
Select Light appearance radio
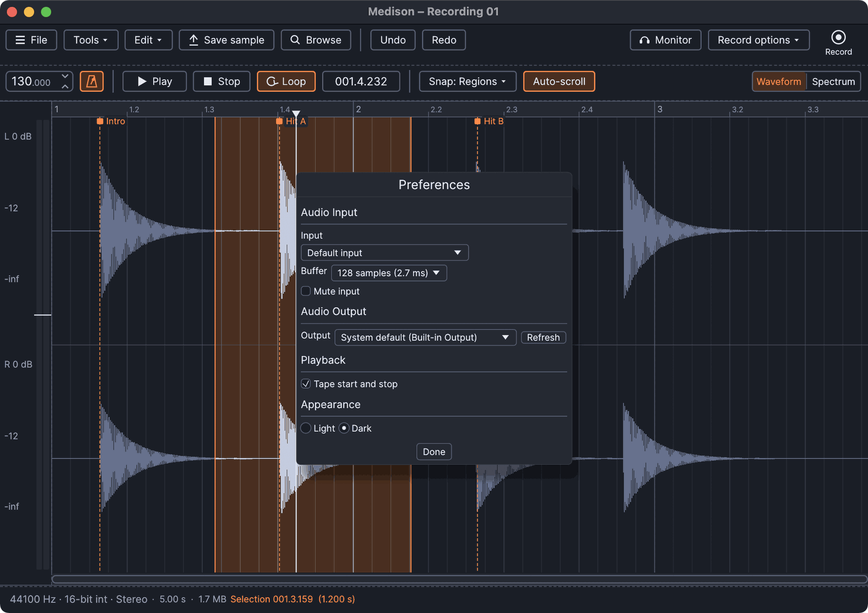(x=306, y=428)
